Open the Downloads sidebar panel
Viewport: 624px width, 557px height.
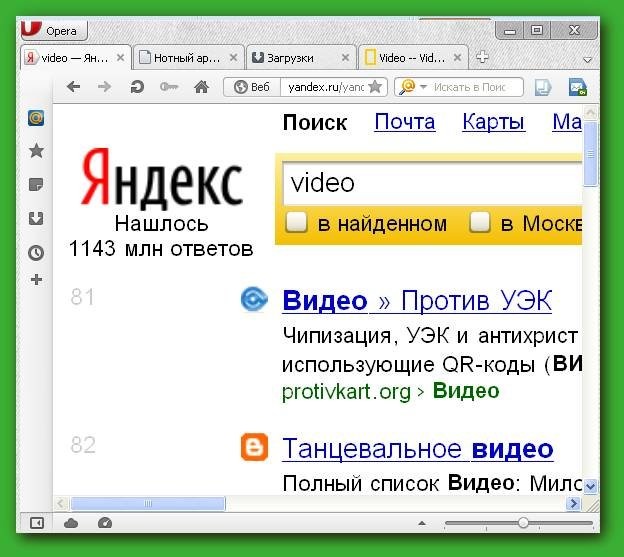coord(36,218)
